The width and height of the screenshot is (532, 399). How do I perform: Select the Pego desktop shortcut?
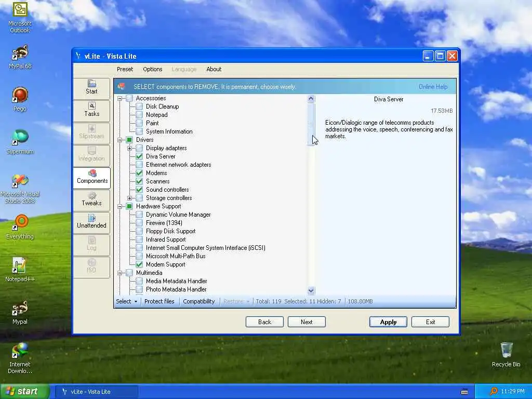(20, 99)
